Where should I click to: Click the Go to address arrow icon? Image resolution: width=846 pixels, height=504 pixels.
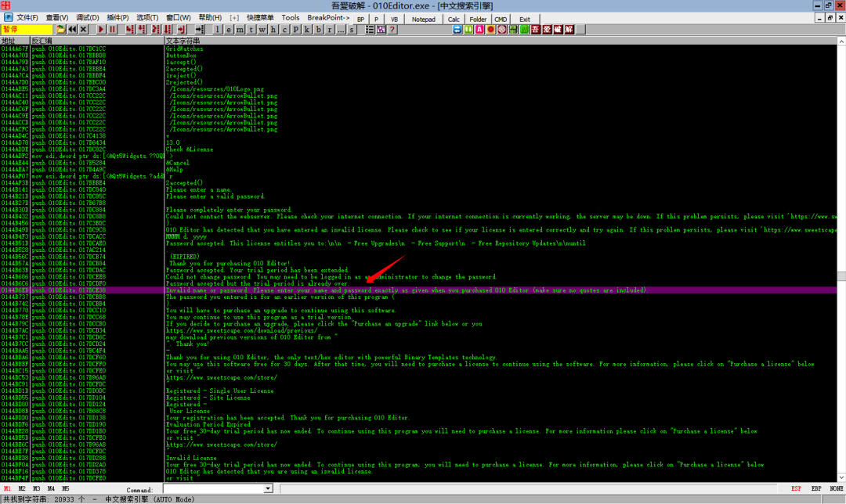tap(200, 30)
